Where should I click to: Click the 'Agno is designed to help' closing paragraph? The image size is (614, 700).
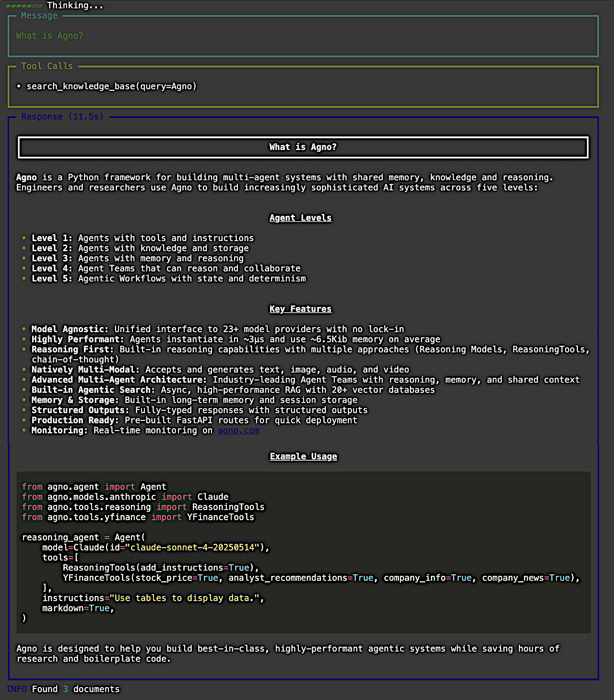[288, 653]
